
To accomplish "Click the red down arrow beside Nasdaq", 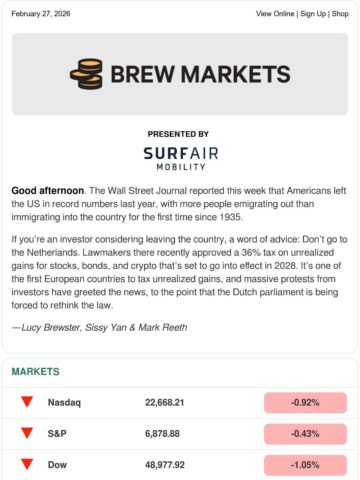I will click(x=27, y=402).
